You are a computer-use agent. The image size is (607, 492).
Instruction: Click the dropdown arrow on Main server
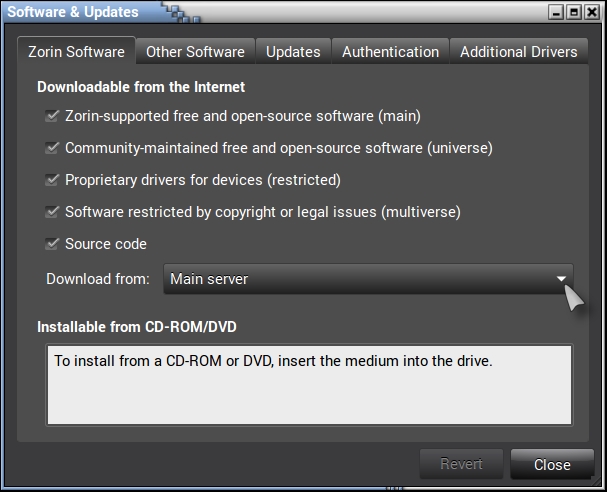click(562, 279)
